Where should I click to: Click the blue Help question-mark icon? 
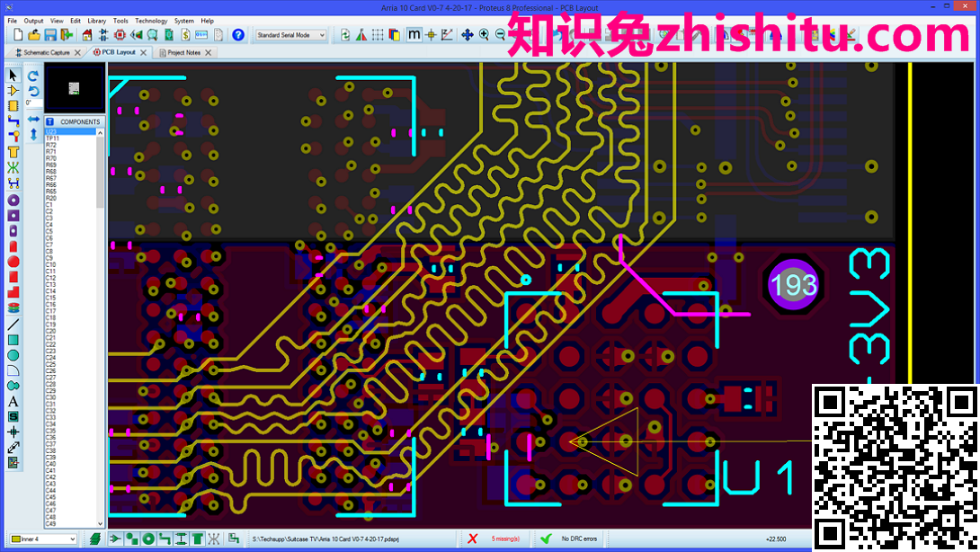[238, 35]
